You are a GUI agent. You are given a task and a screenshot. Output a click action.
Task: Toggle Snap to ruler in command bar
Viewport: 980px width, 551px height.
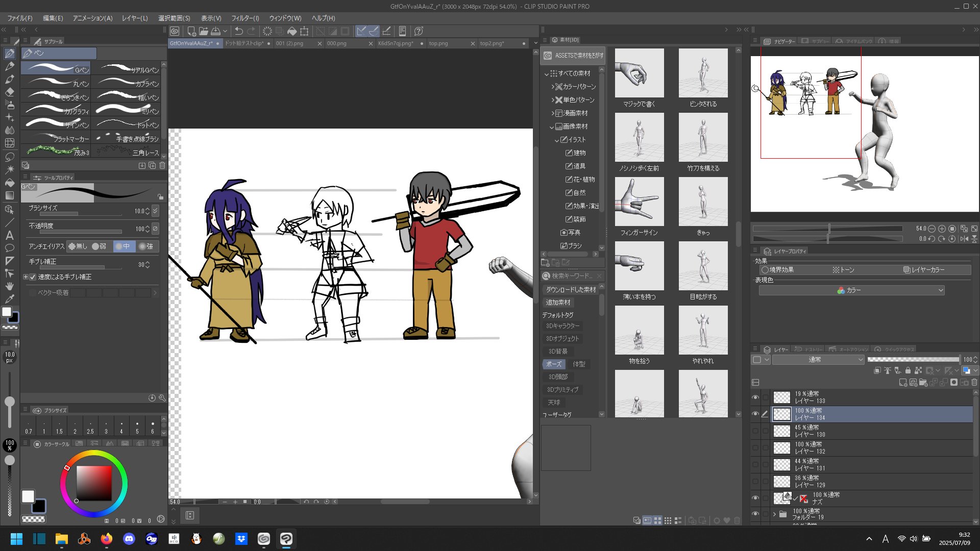(x=361, y=31)
